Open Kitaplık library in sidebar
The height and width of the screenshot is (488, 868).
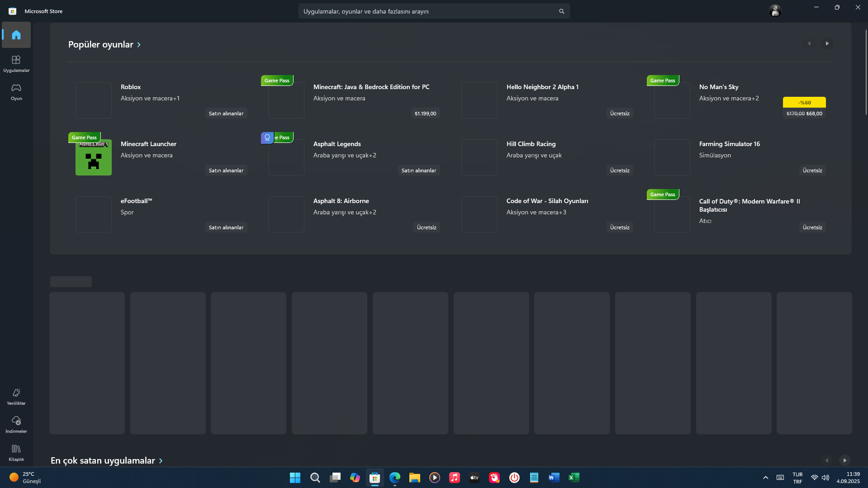[16, 453]
